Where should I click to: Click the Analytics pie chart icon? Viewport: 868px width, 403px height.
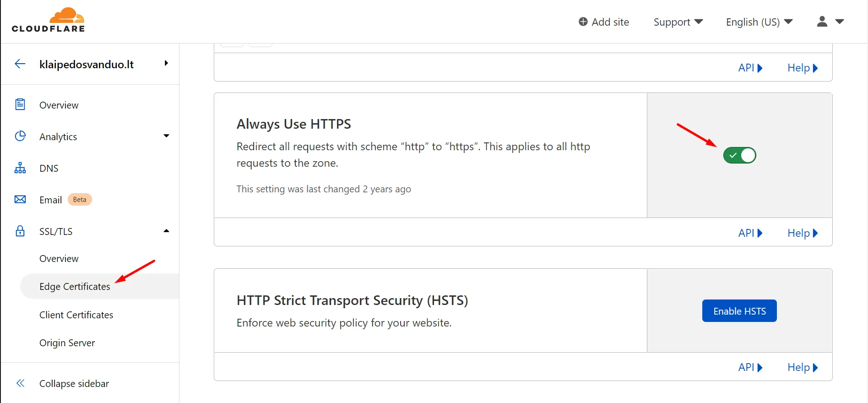[x=20, y=136]
